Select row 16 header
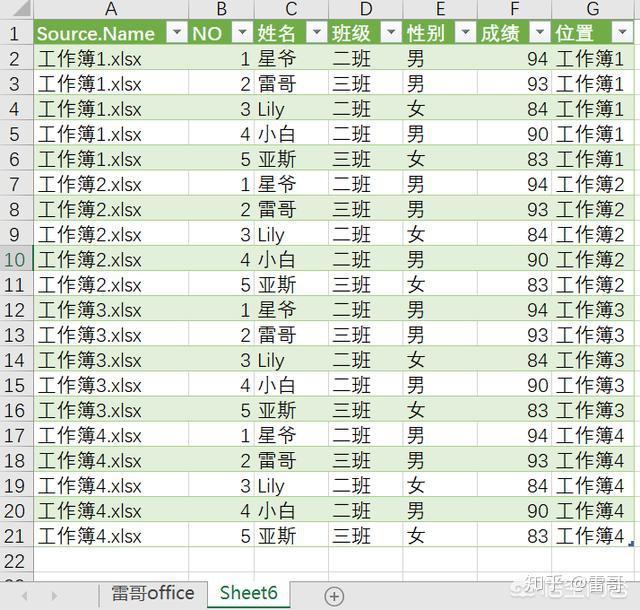This screenshot has height=610, width=640. 15,410
